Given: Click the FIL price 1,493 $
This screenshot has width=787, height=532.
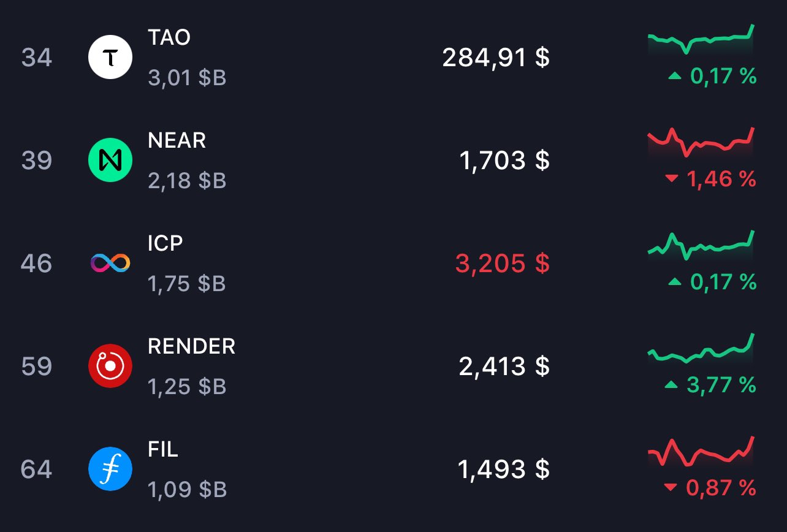Looking at the screenshot, I should [503, 469].
